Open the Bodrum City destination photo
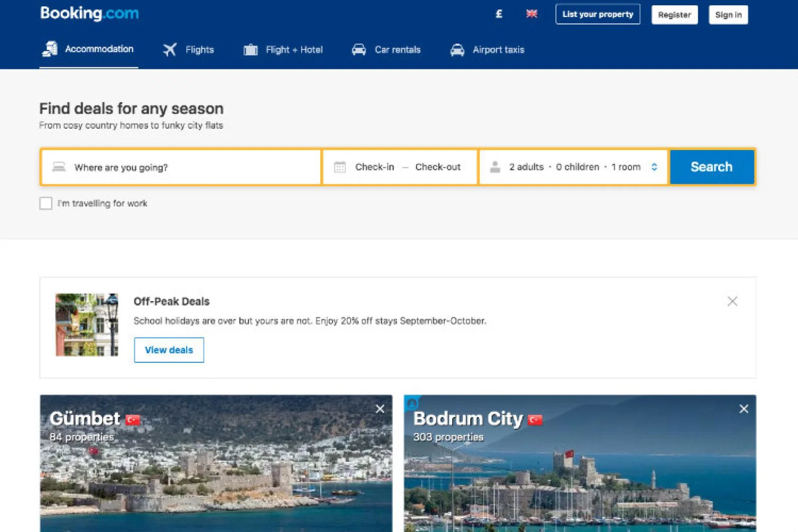The image size is (798, 532). click(580, 464)
